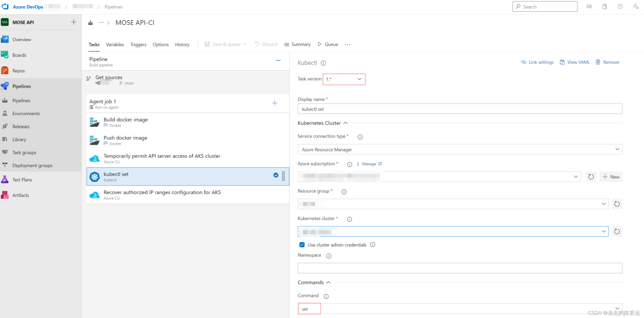
Task: Open the help icon in header
Action: tap(620, 6)
